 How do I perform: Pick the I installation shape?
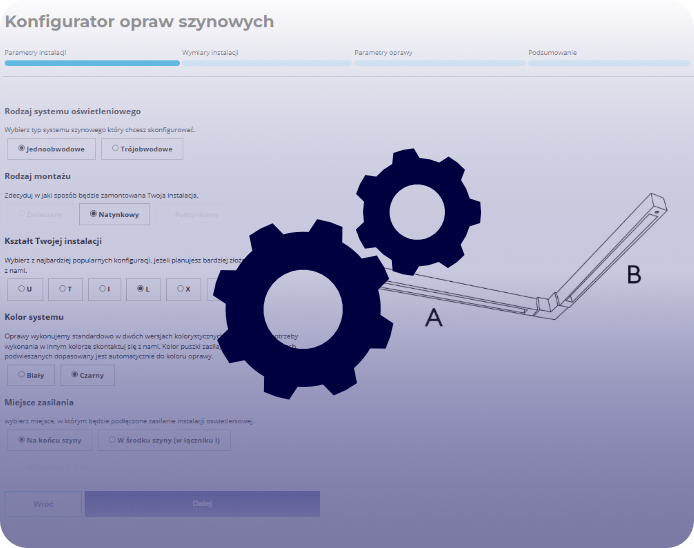coord(104,289)
